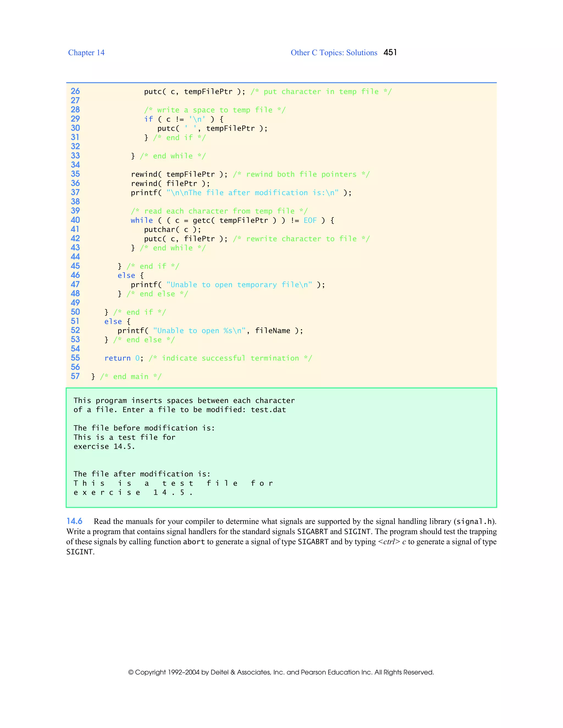Click output 'The file after modification is:'
Image resolution: width=563 pixels, height=728 pixels.
tap(142, 474)
